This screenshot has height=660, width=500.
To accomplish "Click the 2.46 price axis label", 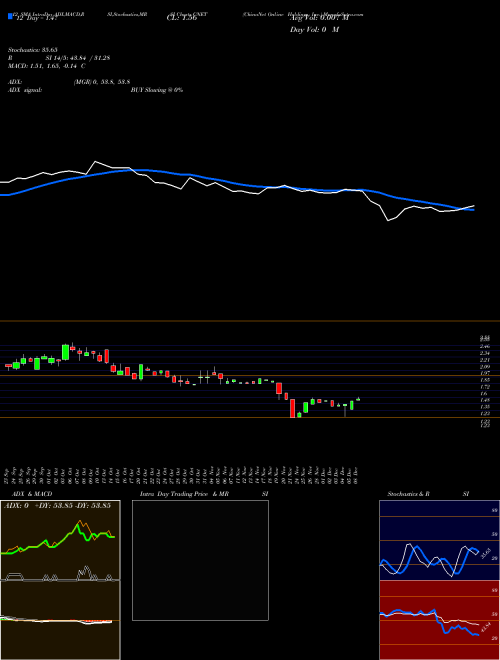I will pyautogui.click(x=485, y=346).
